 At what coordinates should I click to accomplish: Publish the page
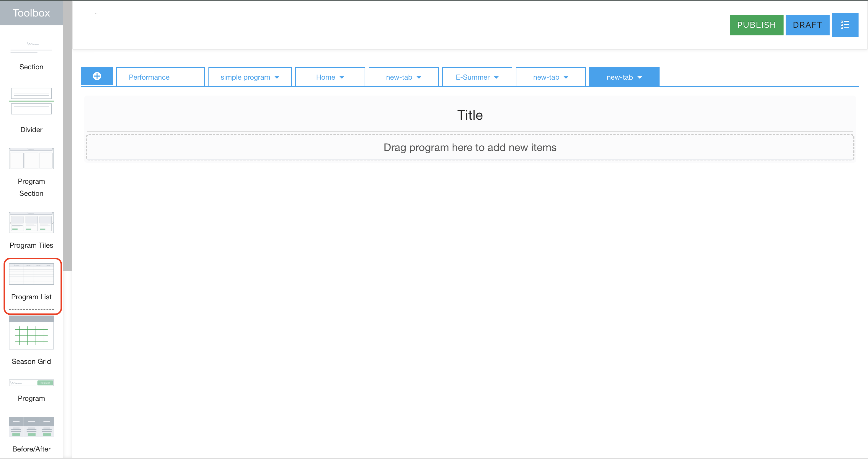pos(756,24)
